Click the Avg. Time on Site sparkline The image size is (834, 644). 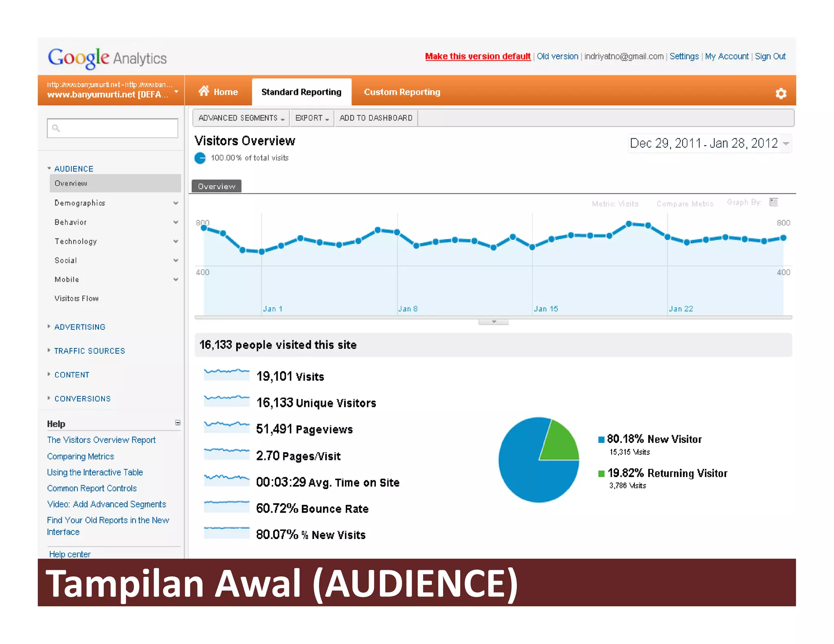(x=226, y=480)
